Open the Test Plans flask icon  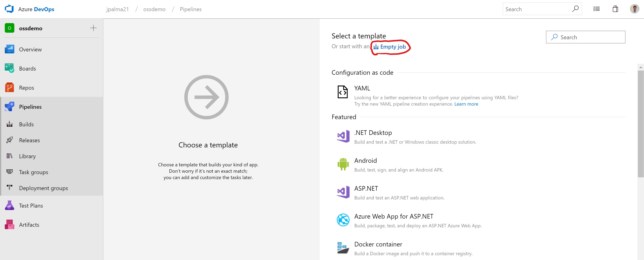tap(9, 205)
